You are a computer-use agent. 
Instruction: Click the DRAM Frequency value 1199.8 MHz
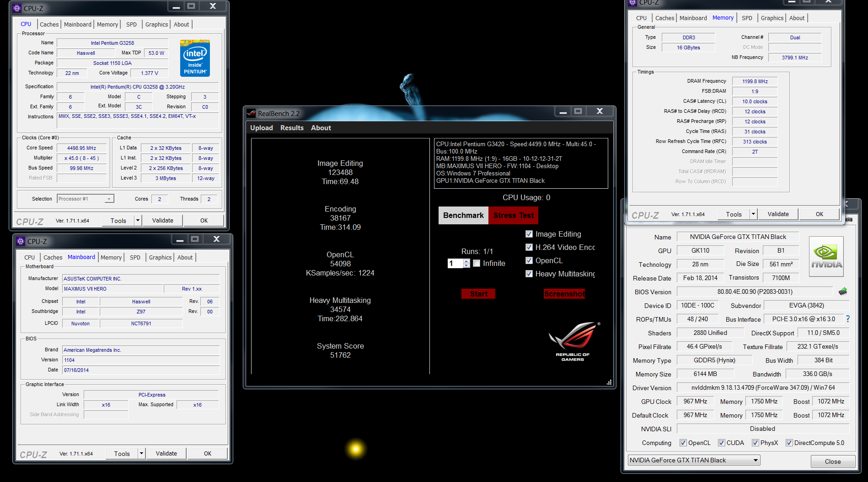pos(755,81)
